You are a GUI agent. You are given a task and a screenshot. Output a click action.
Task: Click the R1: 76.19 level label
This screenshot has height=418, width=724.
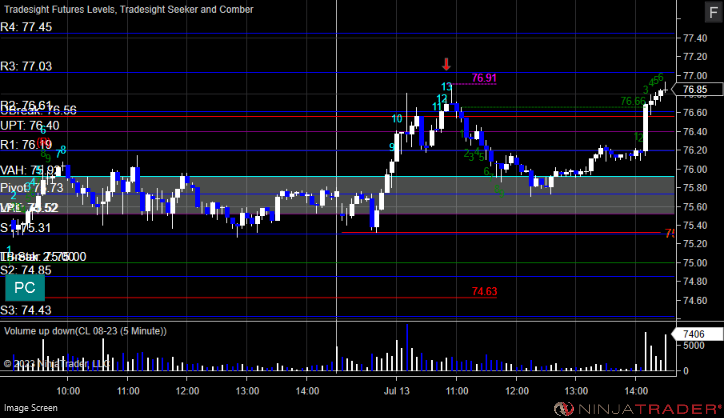(26, 145)
